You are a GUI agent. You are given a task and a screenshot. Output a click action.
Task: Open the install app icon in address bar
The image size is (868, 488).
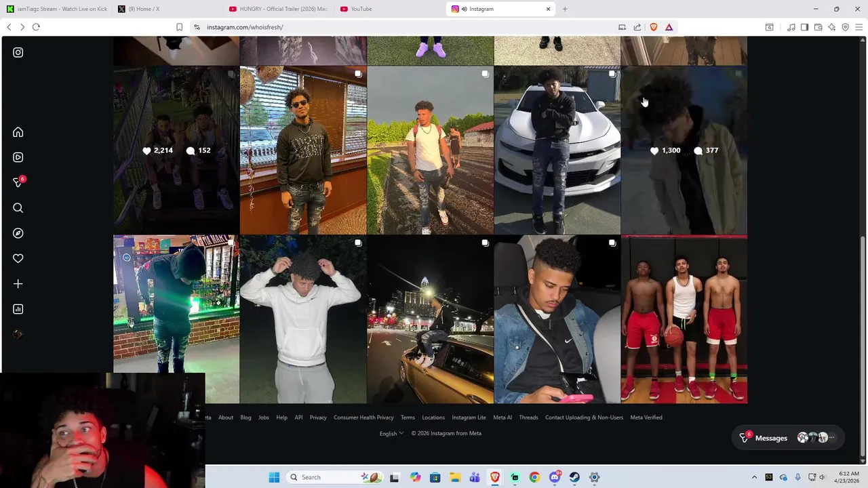click(x=622, y=27)
